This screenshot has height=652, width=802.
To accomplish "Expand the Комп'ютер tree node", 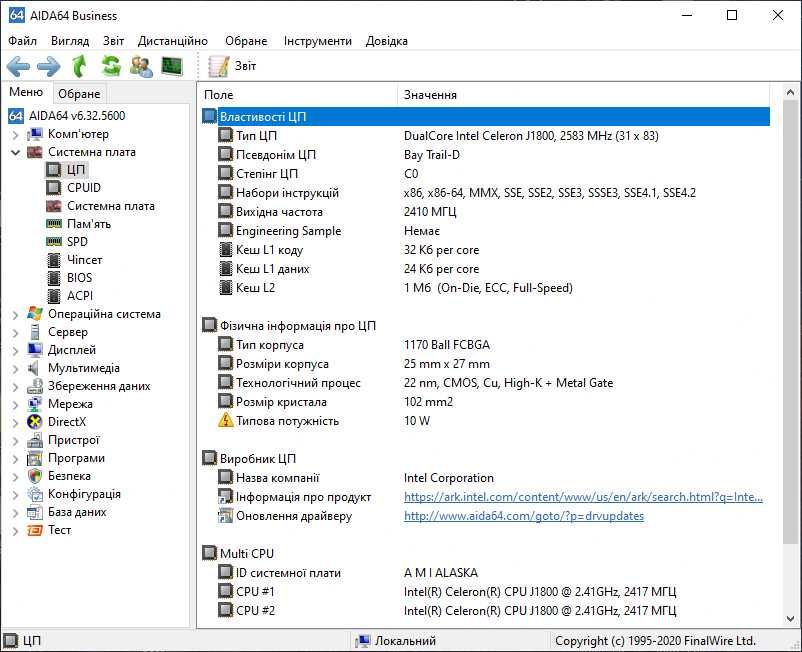I will point(15,134).
